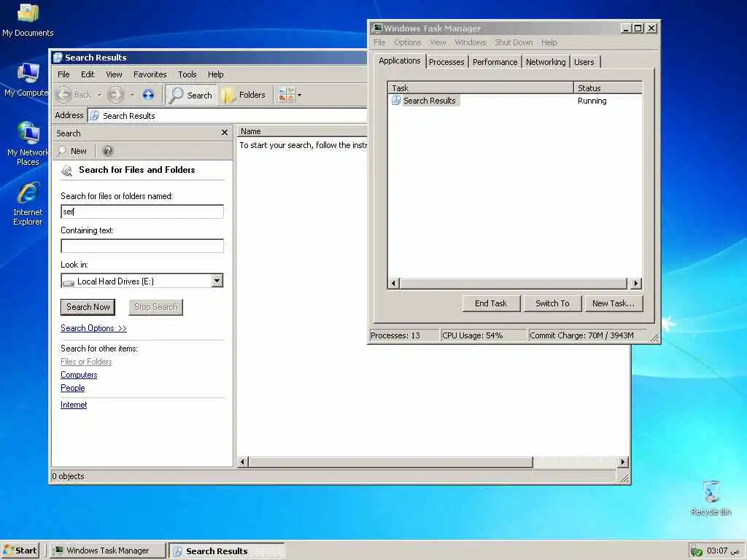Click the Name column header

[303, 131]
